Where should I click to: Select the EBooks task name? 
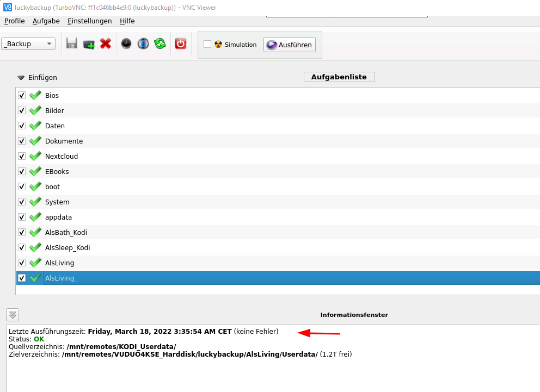(57, 171)
